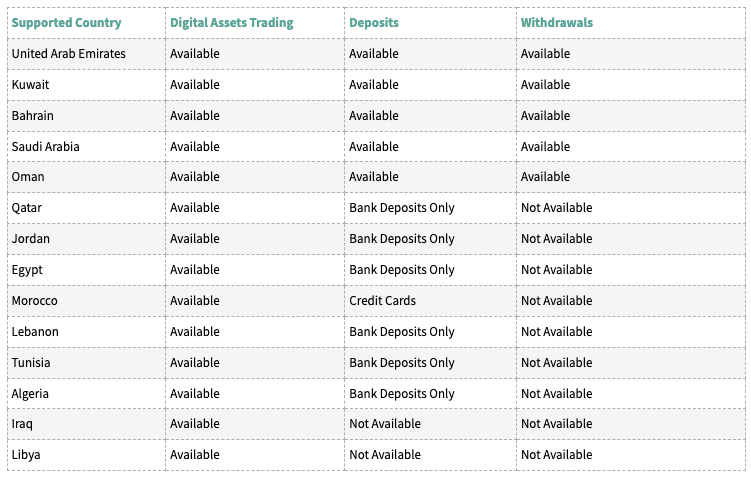Click the Withdrawals column header
The width and height of the screenshot is (751, 480).
point(557,23)
